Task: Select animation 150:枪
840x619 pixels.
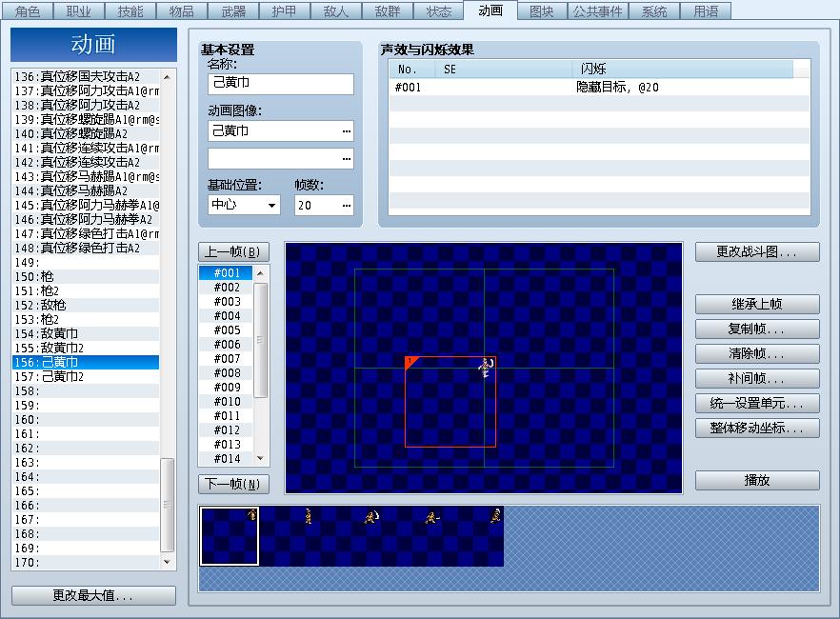Action: (86, 276)
